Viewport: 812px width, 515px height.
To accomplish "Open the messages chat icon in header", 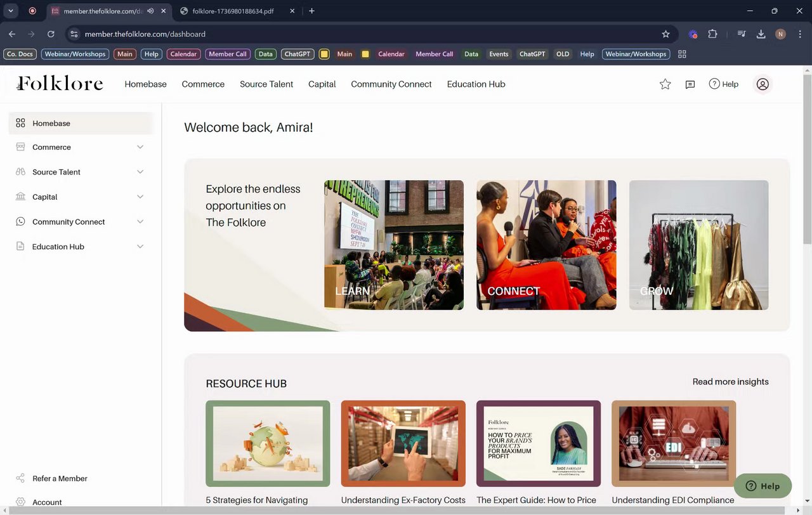I will [x=690, y=84].
